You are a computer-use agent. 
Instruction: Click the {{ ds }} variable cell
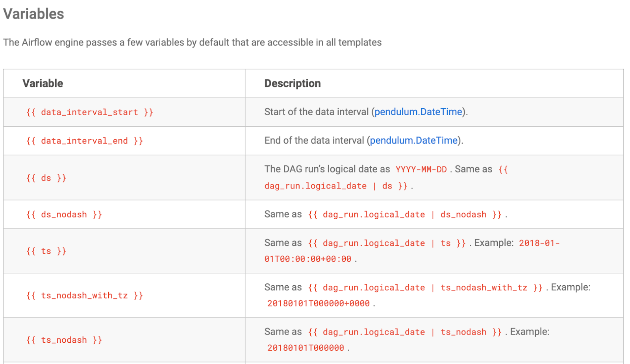click(46, 178)
